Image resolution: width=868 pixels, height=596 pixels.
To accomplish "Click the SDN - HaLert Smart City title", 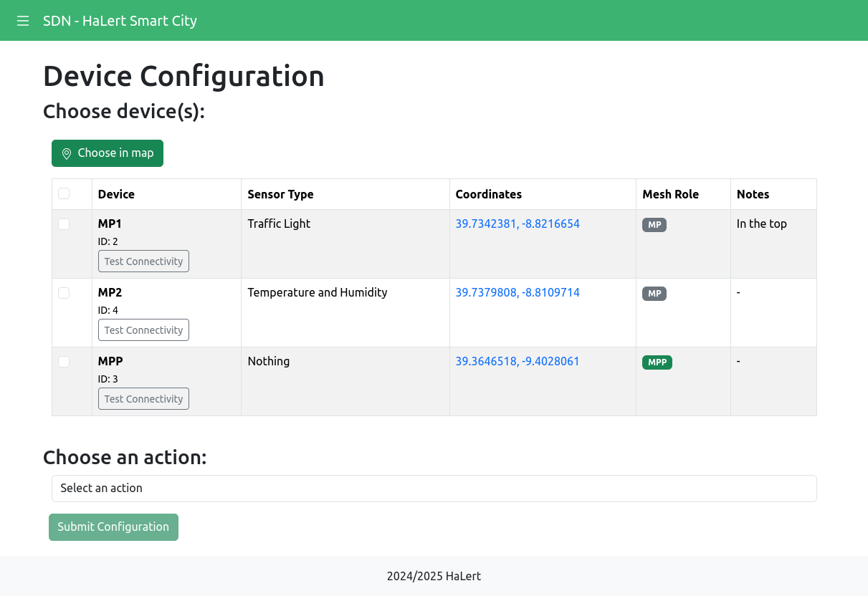I will coord(120,21).
